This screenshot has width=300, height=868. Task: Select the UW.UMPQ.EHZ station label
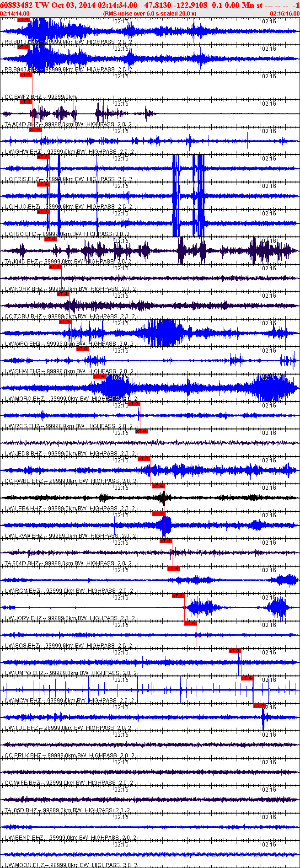25,673
